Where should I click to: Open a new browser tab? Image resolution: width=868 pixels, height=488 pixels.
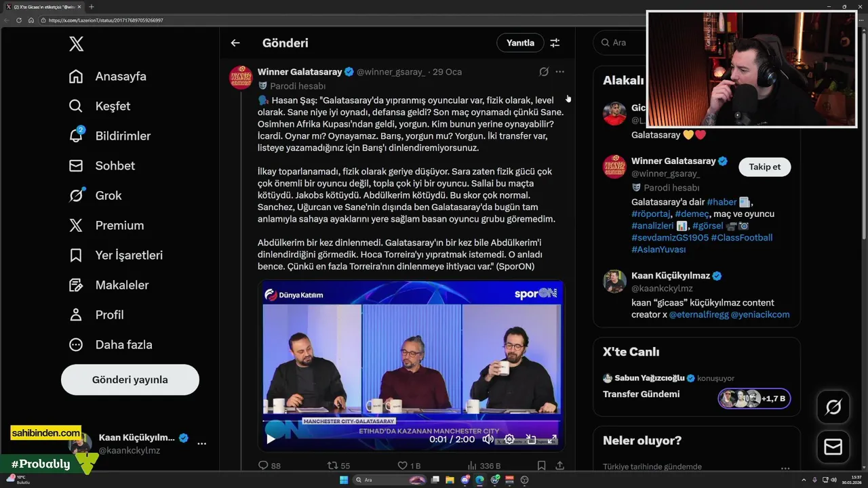pos(92,7)
